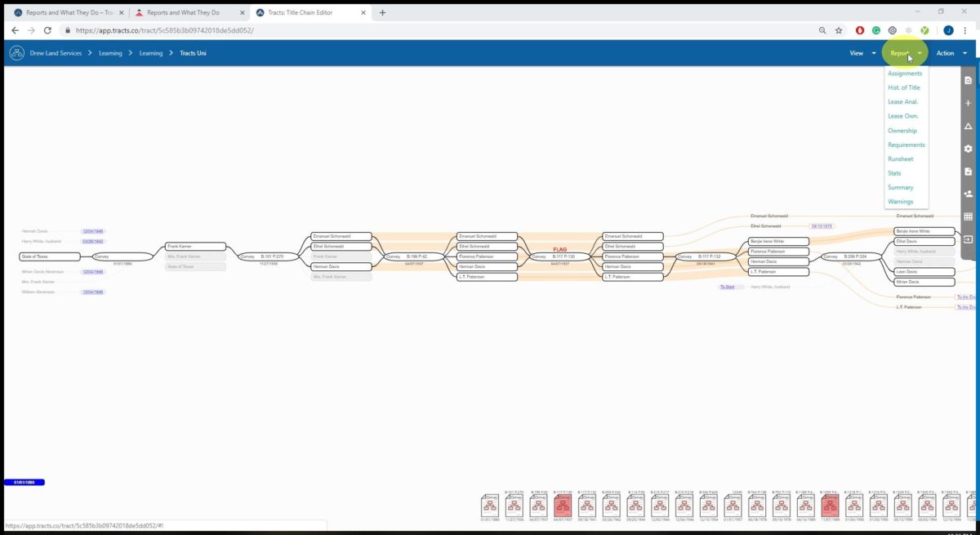The height and width of the screenshot is (535, 980).
Task: Click document search icon in side toolbar
Action: point(969,81)
